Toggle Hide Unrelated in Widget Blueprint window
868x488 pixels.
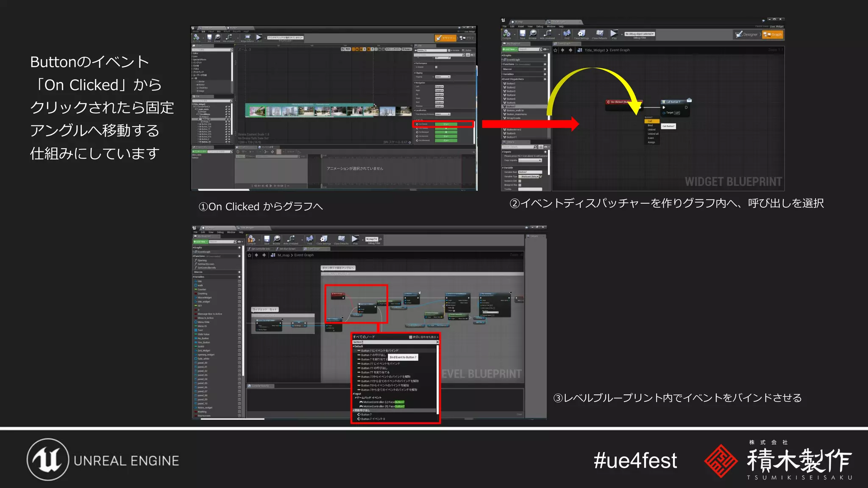point(547,34)
